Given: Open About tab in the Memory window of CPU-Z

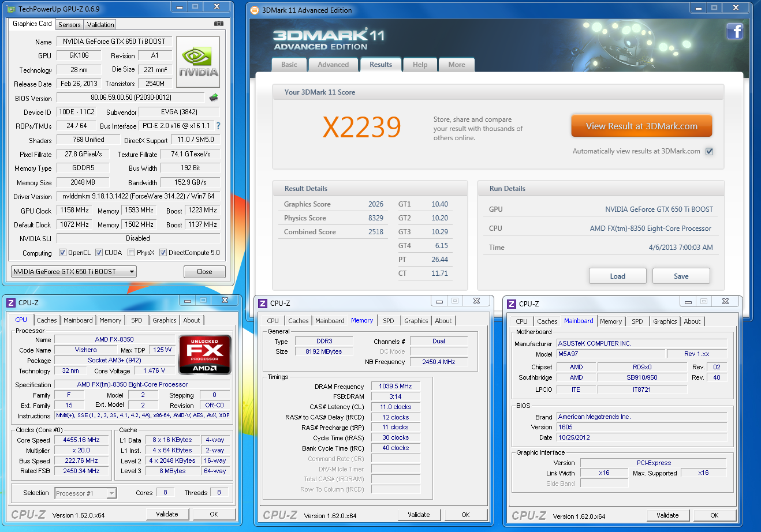Looking at the screenshot, I should [x=443, y=321].
